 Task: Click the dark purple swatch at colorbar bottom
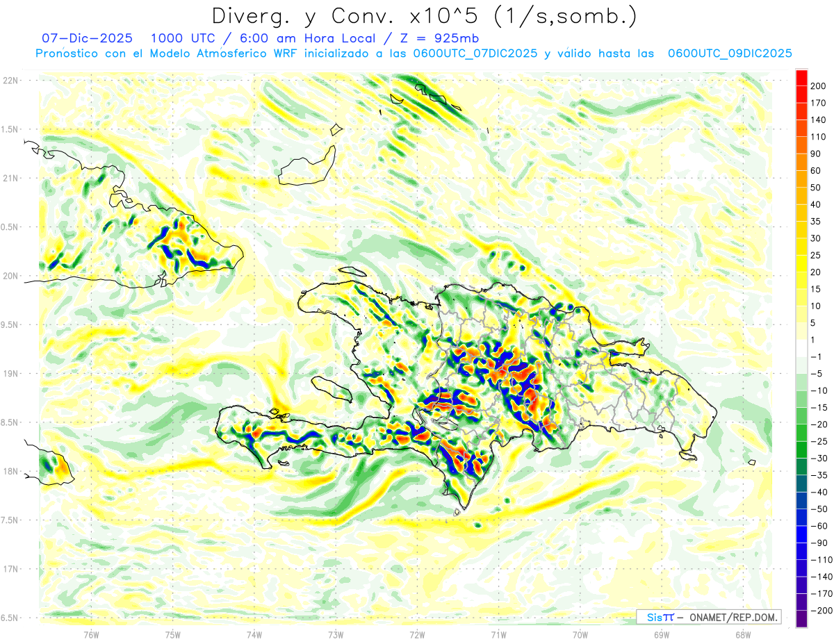[x=801, y=619]
